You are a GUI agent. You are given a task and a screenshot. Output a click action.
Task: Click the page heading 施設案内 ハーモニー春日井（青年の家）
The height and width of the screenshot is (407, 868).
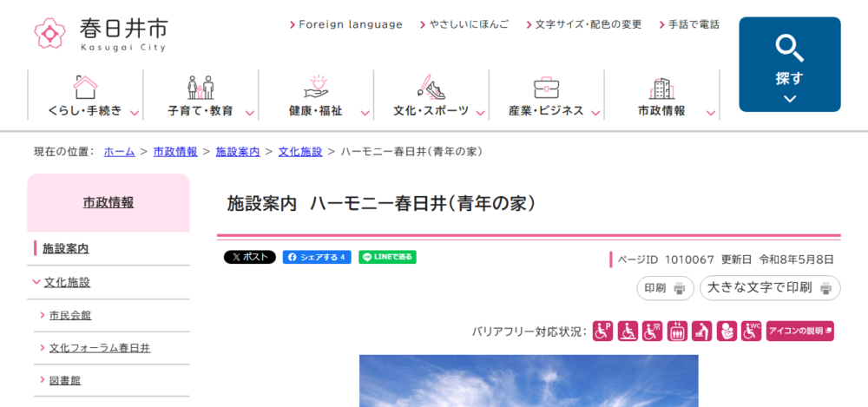coord(382,203)
